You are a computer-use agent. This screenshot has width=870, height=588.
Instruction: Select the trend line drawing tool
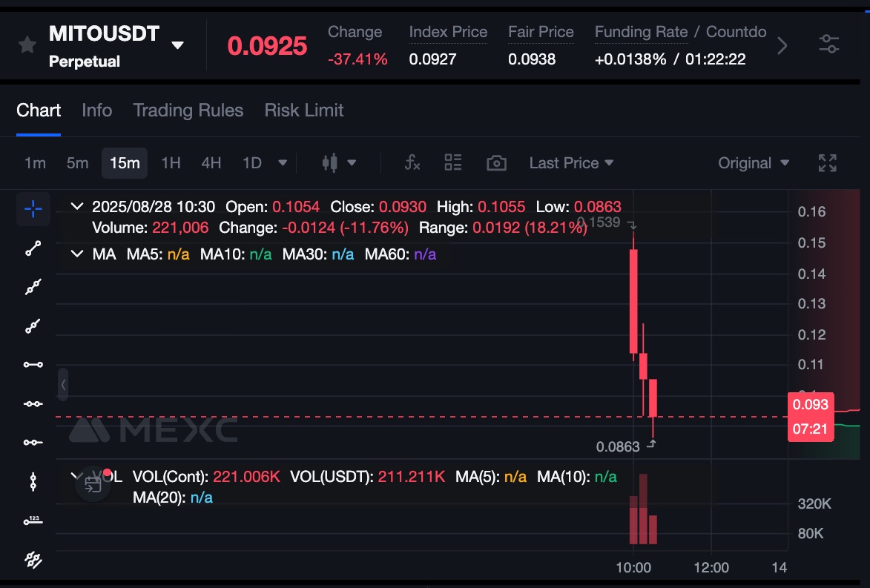click(33, 248)
